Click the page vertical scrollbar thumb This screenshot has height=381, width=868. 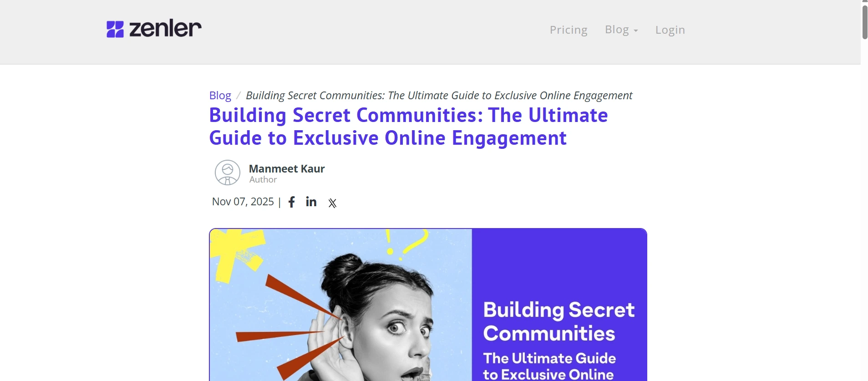(865, 22)
